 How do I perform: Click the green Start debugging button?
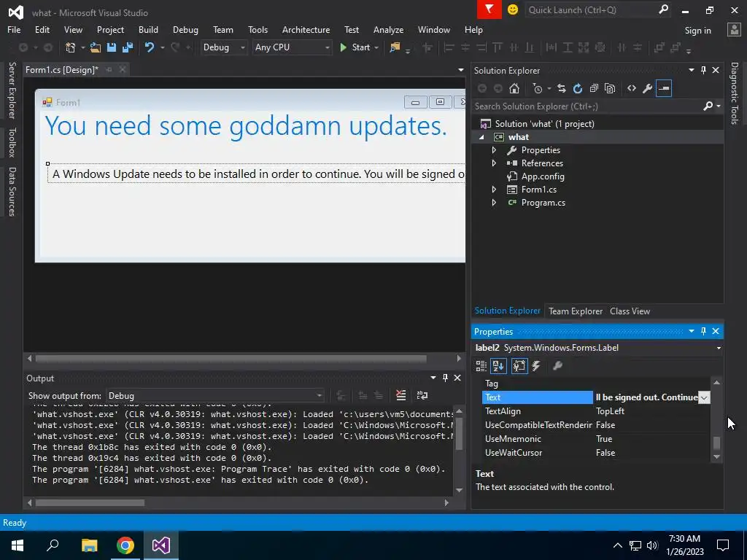coord(355,47)
